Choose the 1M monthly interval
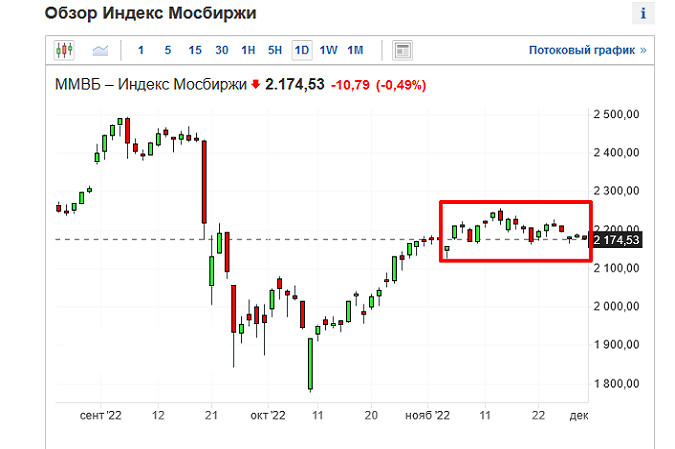 click(x=355, y=50)
